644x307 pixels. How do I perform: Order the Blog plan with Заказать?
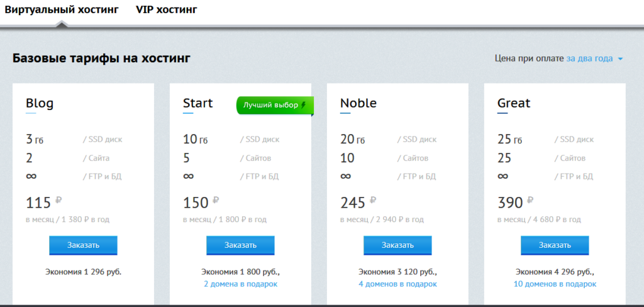pyautogui.click(x=83, y=245)
